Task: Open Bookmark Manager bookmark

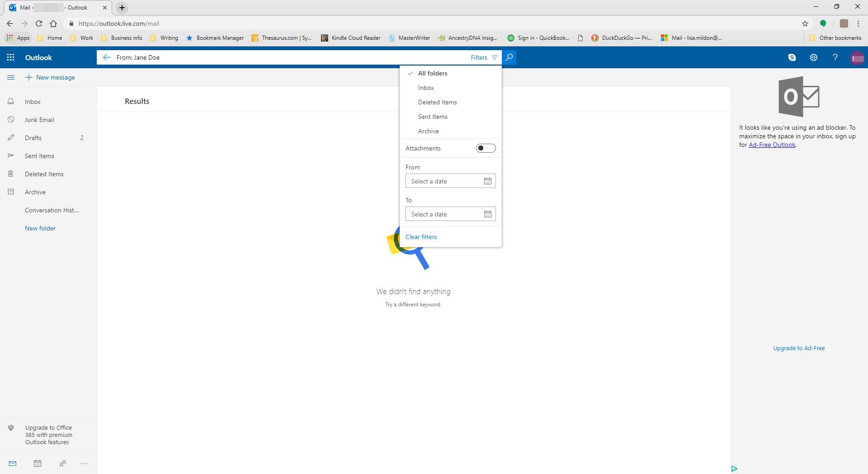Action: point(215,38)
